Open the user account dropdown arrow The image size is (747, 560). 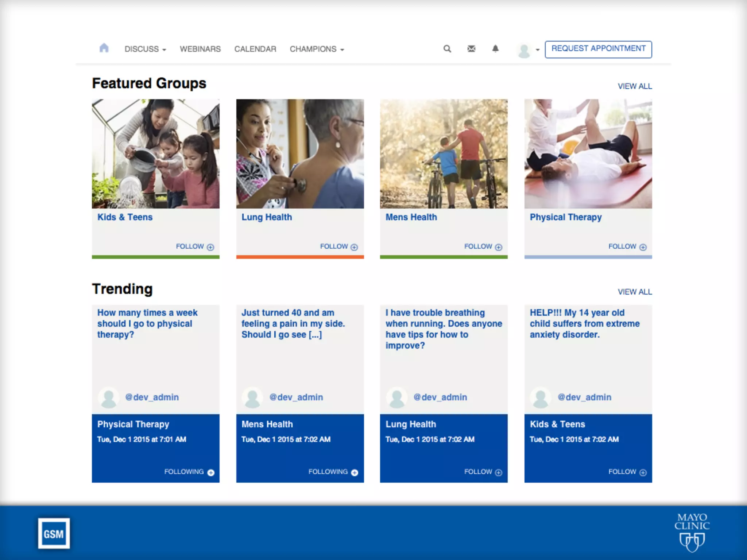538,50
